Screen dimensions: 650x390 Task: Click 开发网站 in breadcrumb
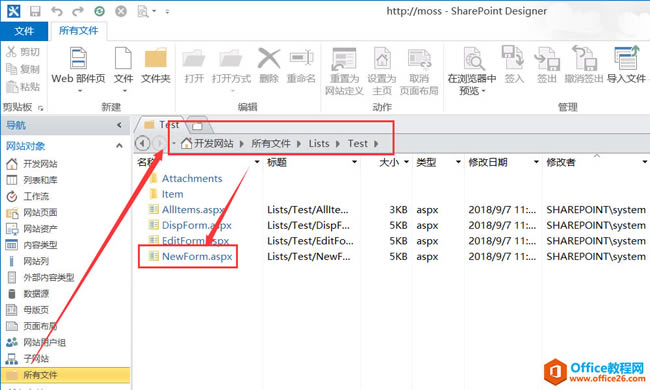pos(213,144)
